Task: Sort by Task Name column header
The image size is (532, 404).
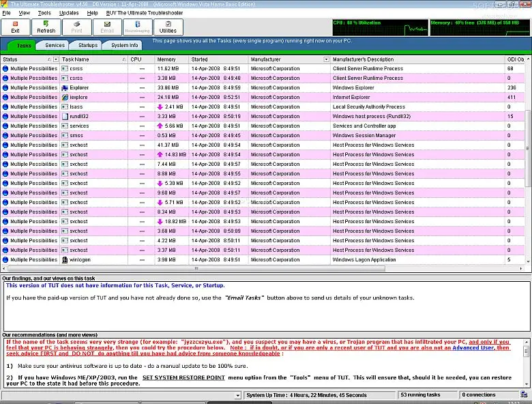Action: pyautogui.click(x=94, y=59)
